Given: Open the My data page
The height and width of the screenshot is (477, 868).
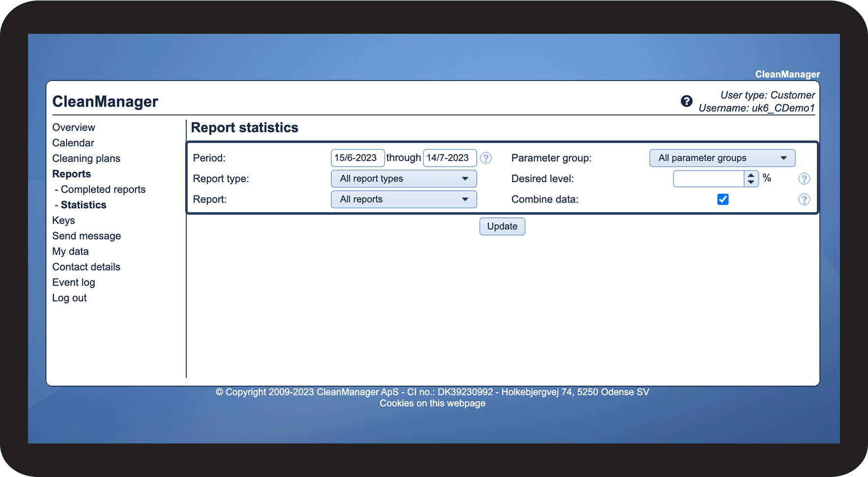Looking at the screenshot, I should (x=70, y=252).
